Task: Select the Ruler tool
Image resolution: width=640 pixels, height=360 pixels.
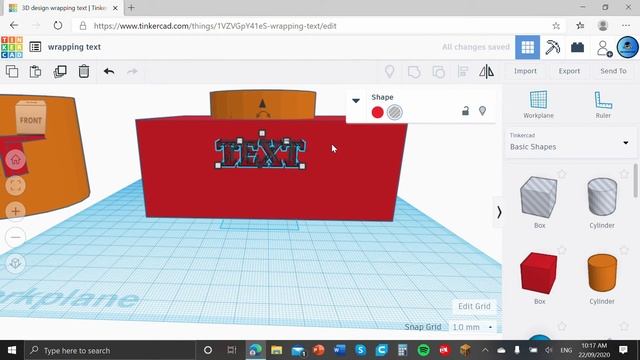Action: point(603,105)
